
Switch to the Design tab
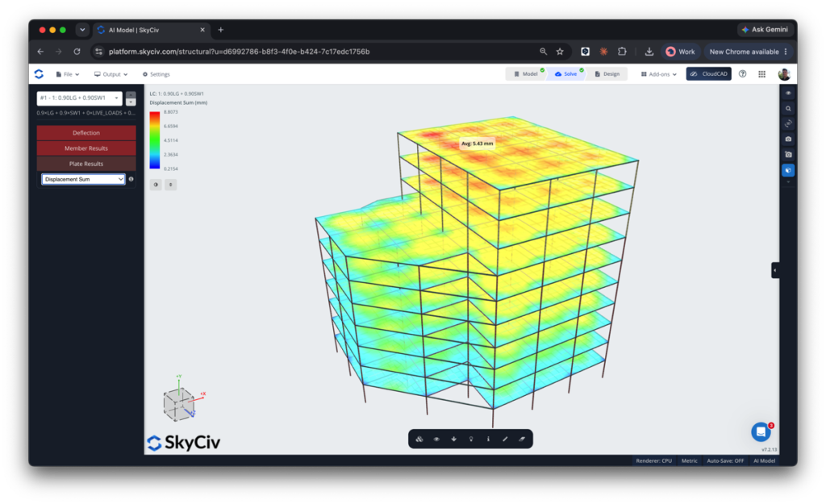coord(607,74)
